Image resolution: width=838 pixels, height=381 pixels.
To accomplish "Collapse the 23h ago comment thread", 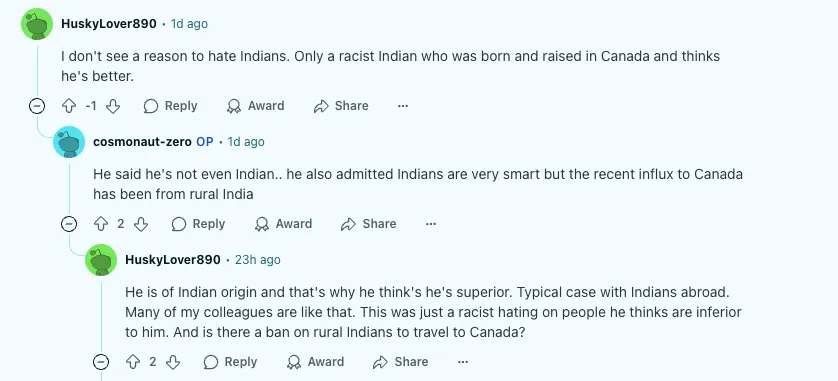I will 100,362.
